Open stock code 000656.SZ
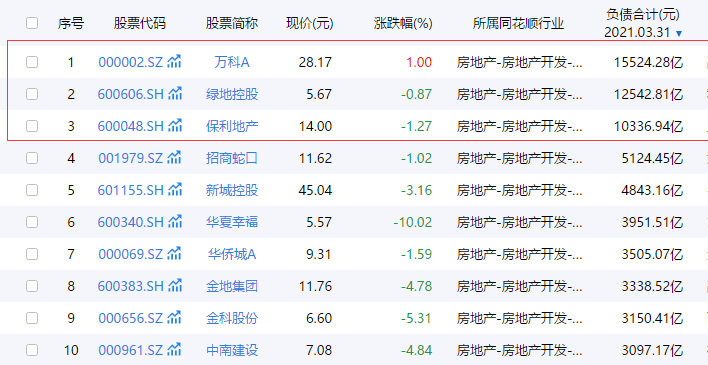Image resolution: width=708 pixels, height=365 pixels. (x=130, y=318)
